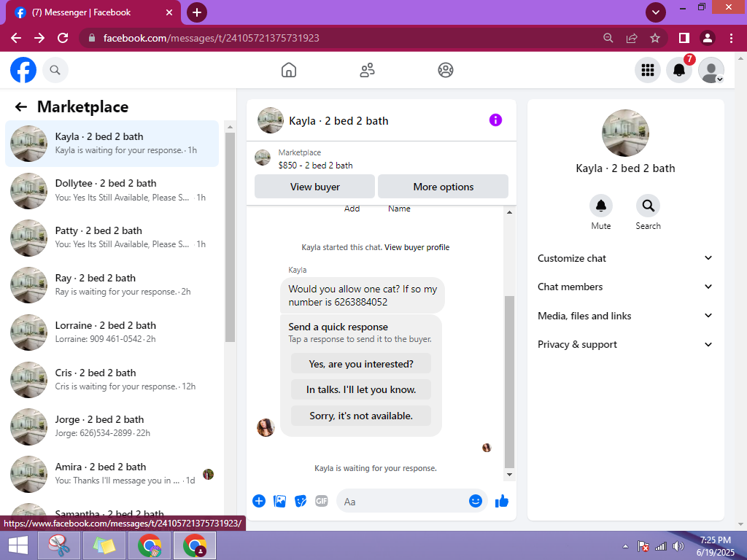Open browser zoom magnifier icon in address bar
The height and width of the screenshot is (560, 747).
pyautogui.click(x=608, y=38)
